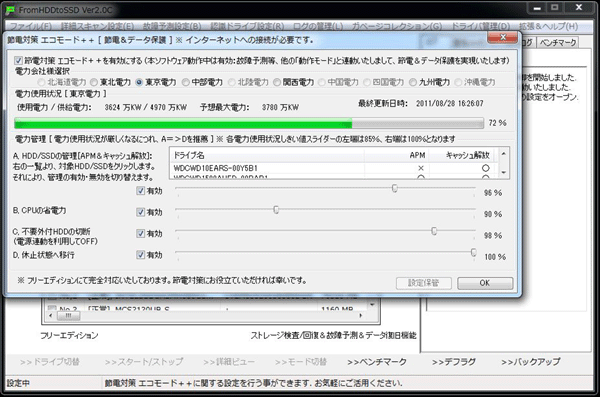Image resolution: width=600 pixels, height=397 pixels.
Task: Click >>ベンチマーク in main window
Action: point(377,362)
